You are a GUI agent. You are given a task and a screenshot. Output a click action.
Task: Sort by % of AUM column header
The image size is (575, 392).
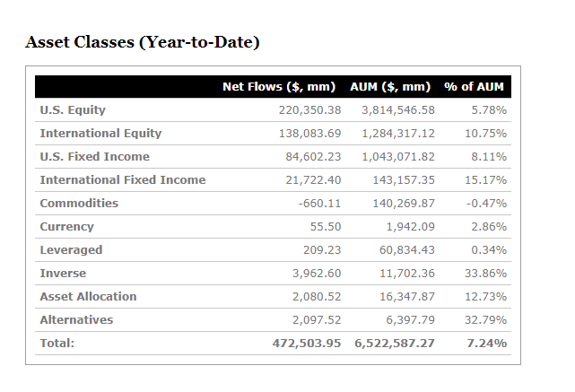coord(475,86)
